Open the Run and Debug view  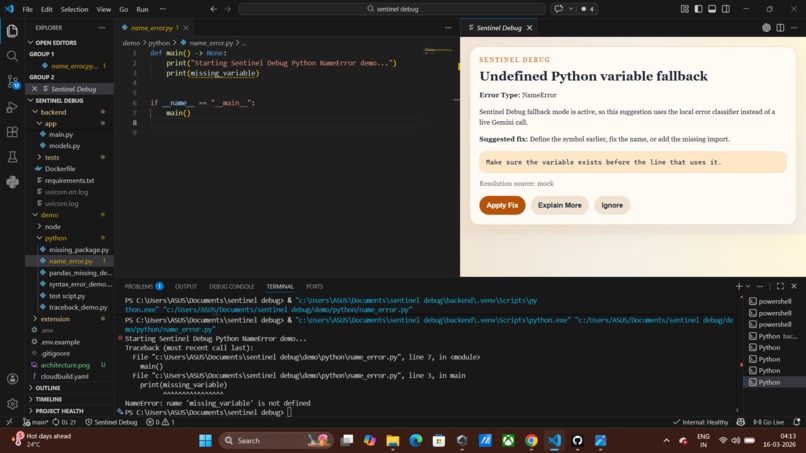12,107
